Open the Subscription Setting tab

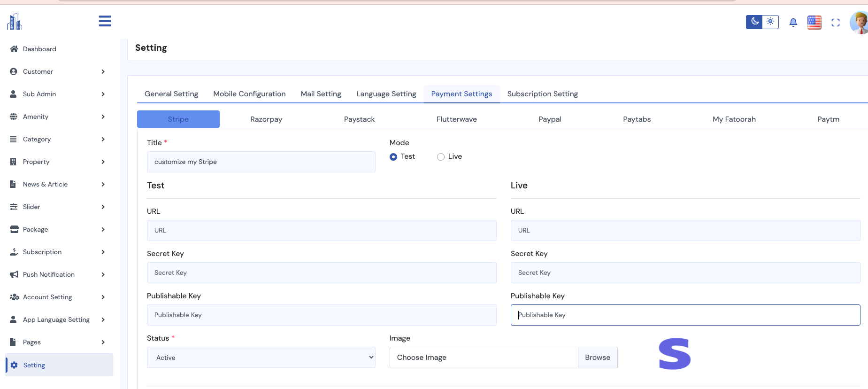click(x=543, y=94)
